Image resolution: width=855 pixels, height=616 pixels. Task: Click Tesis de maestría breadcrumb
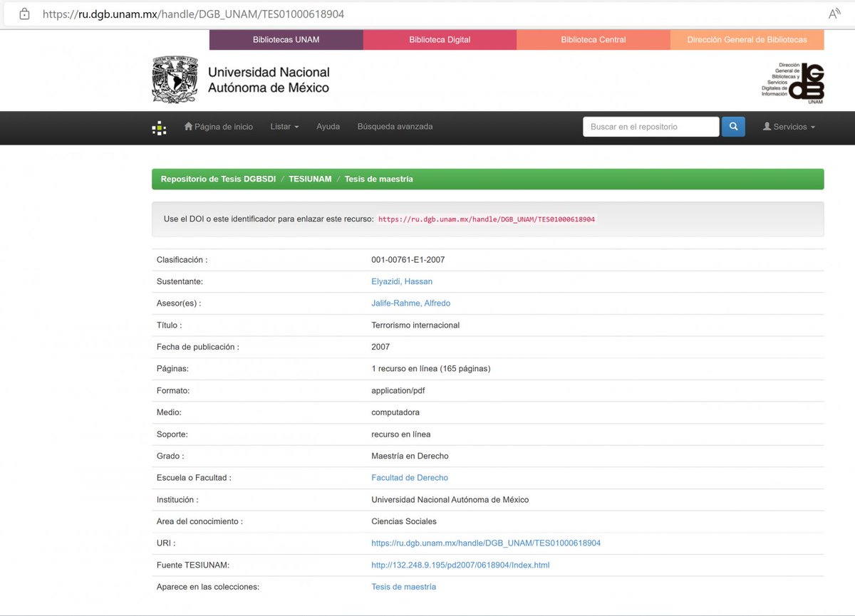tap(378, 179)
